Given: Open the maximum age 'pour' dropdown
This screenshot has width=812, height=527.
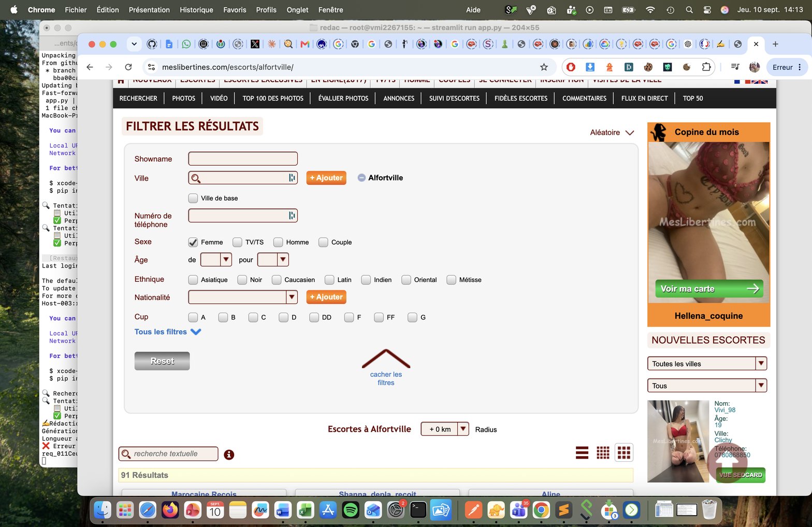Looking at the screenshot, I should (273, 259).
